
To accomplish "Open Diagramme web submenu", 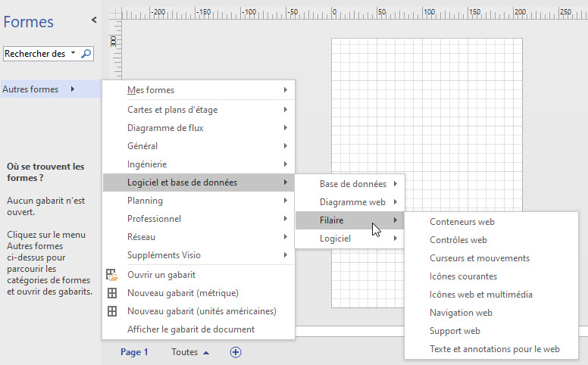I will (x=349, y=202).
